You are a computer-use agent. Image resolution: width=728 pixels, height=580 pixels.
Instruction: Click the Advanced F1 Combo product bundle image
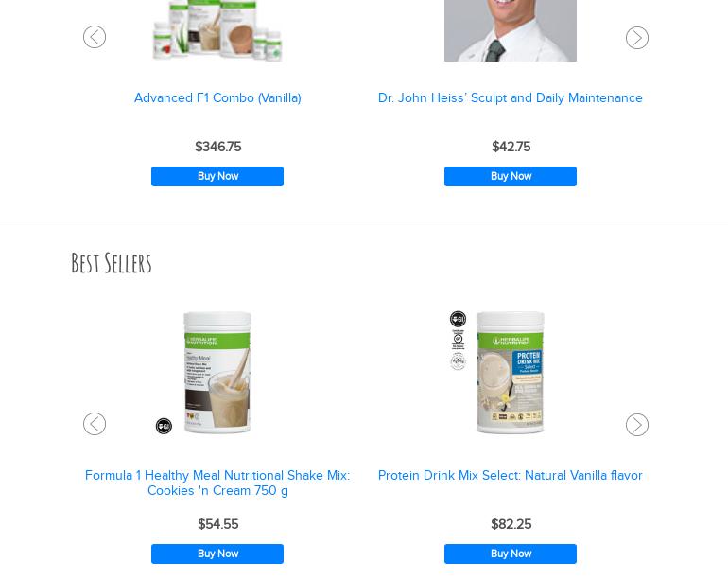pyautogui.click(x=217, y=30)
